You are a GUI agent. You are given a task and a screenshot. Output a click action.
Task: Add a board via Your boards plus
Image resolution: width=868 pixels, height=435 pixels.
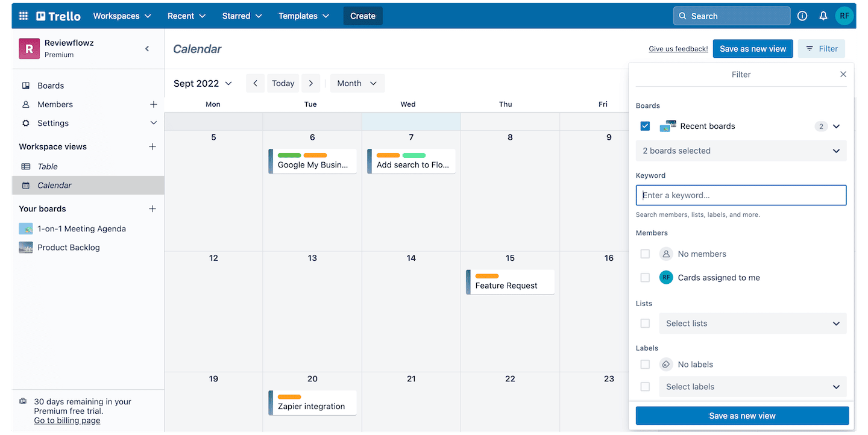(153, 208)
